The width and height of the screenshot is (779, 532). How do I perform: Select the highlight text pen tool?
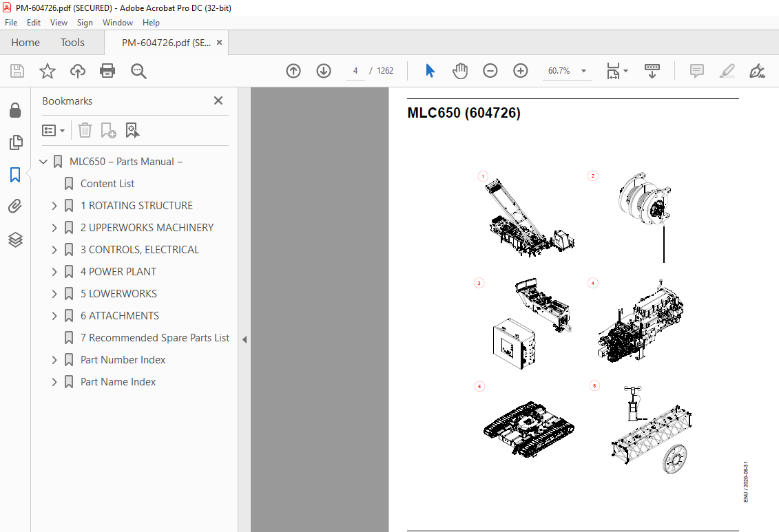click(x=727, y=71)
